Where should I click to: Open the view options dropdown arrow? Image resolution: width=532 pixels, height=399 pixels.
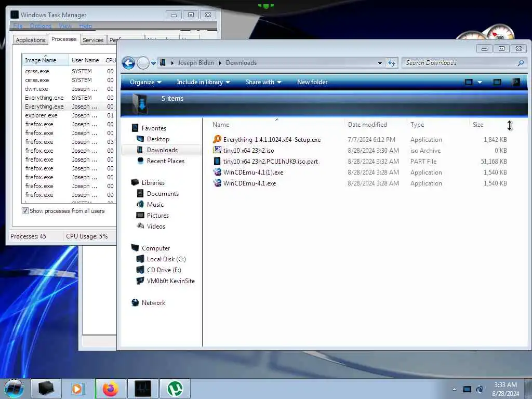(480, 82)
